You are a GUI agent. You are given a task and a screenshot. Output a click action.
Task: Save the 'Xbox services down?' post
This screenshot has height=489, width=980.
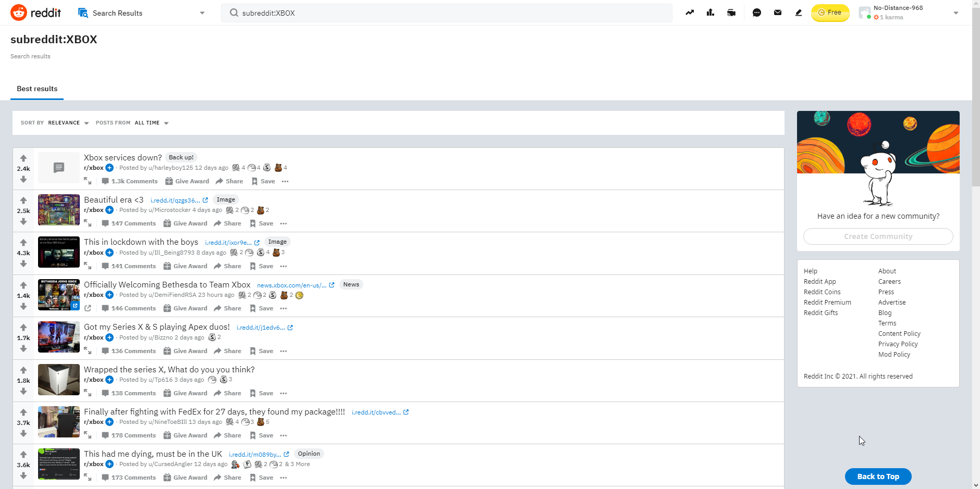point(263,181)
